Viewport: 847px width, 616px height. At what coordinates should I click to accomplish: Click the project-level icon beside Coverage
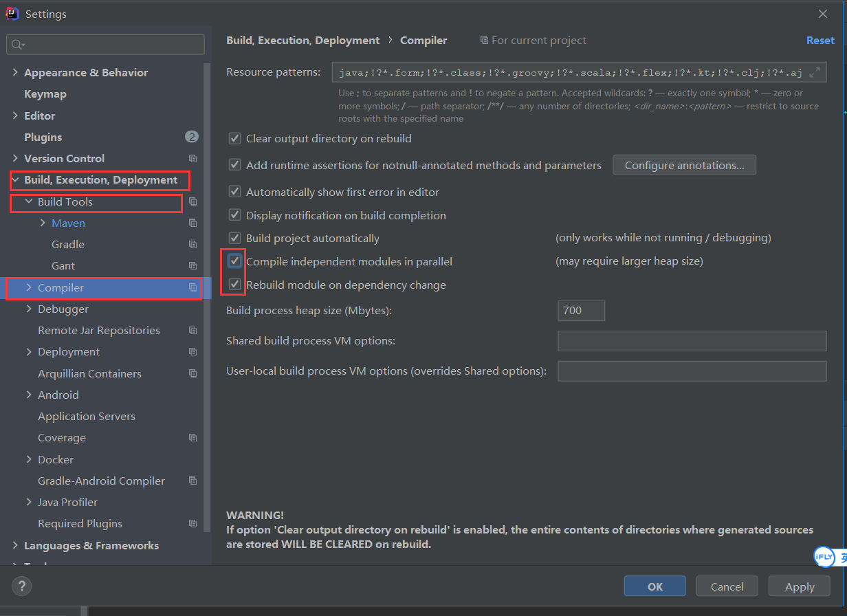pyautogui.click(x=192, y=438)
